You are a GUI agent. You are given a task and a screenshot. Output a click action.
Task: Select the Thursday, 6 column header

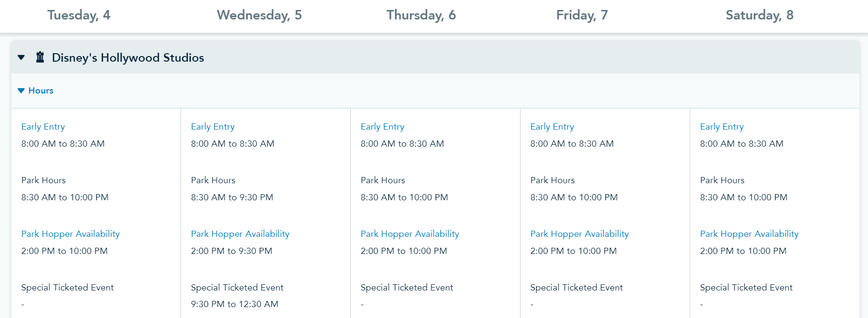click(x=421, y=15)
